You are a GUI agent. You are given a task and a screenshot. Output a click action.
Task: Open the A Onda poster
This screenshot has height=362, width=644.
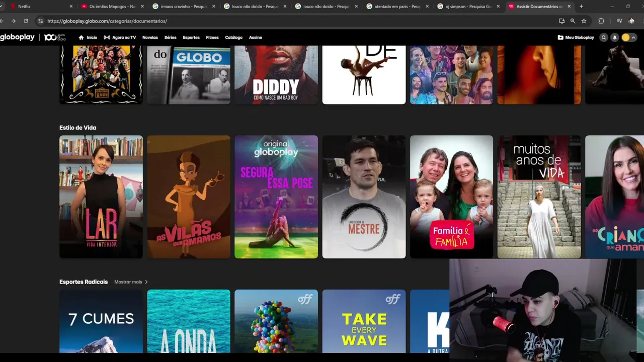pos(189,321)
